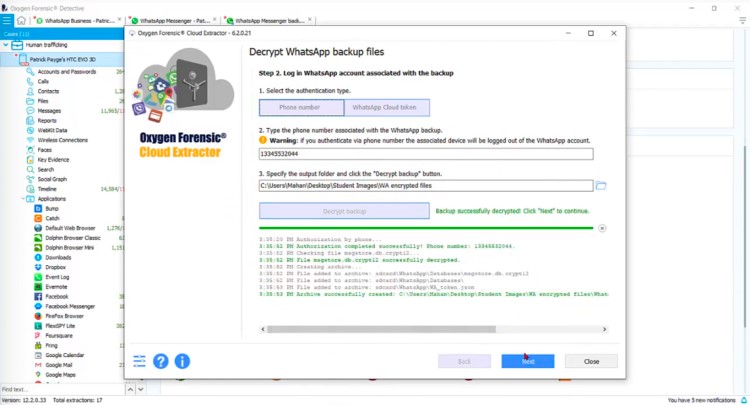The height and width of the screenshot is (405, 750).
Task: Click the phone number input field
Action: click(425, 154)
